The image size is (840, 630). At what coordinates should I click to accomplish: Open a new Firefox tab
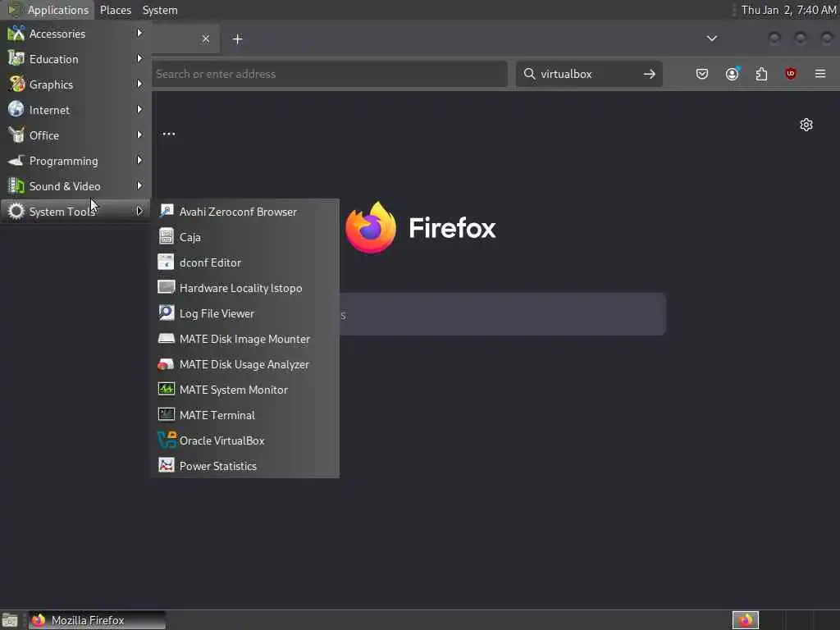pyautogui.click(x=237, y=39)
